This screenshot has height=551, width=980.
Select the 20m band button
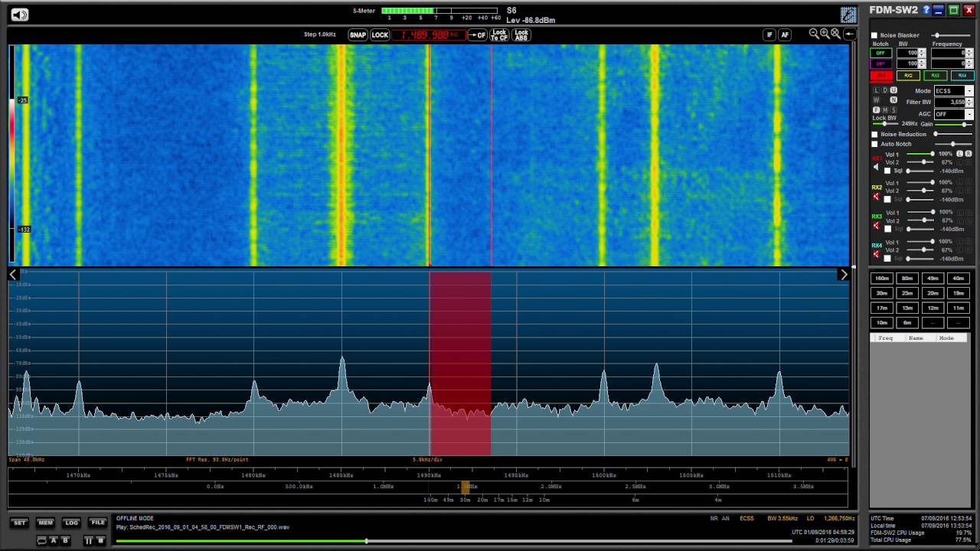933,293
